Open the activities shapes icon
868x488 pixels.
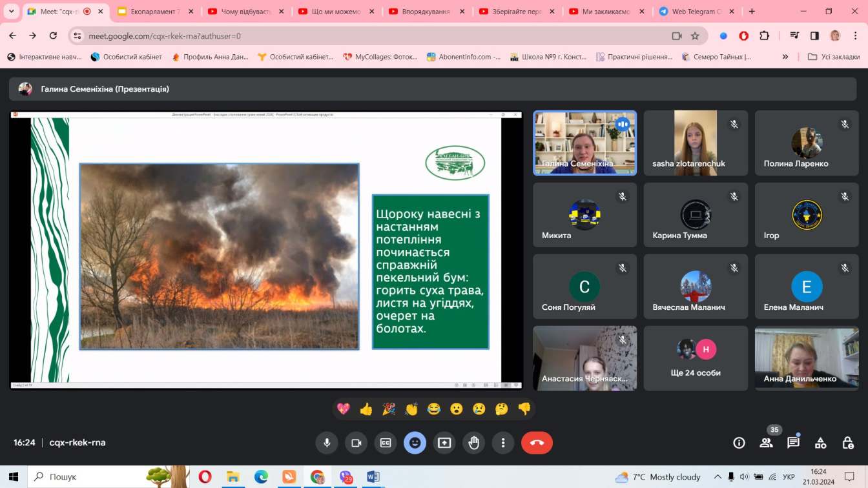point(820,443)
